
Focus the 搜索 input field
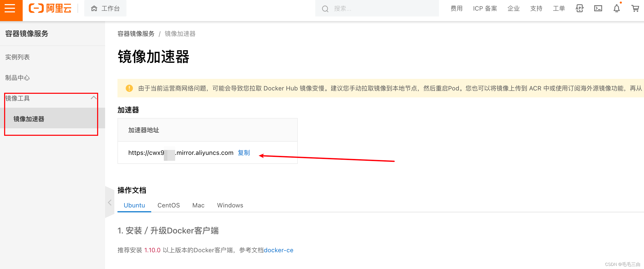tap(377, 9)
